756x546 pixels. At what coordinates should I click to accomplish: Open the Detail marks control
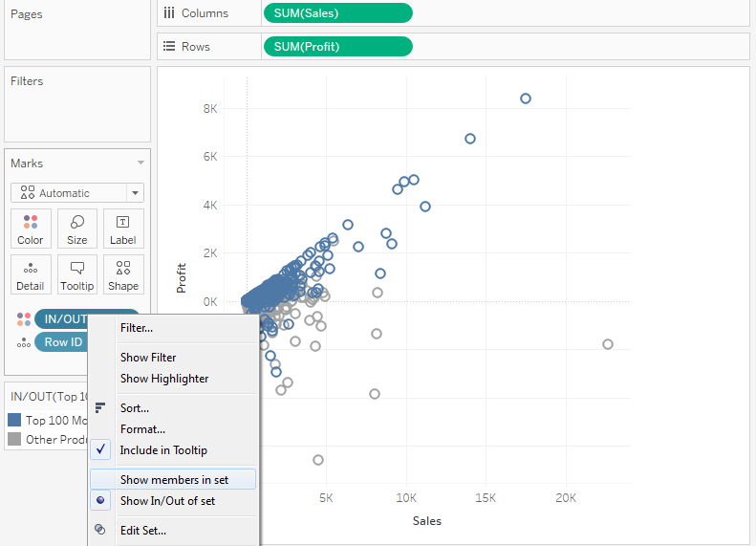point(31,273)
